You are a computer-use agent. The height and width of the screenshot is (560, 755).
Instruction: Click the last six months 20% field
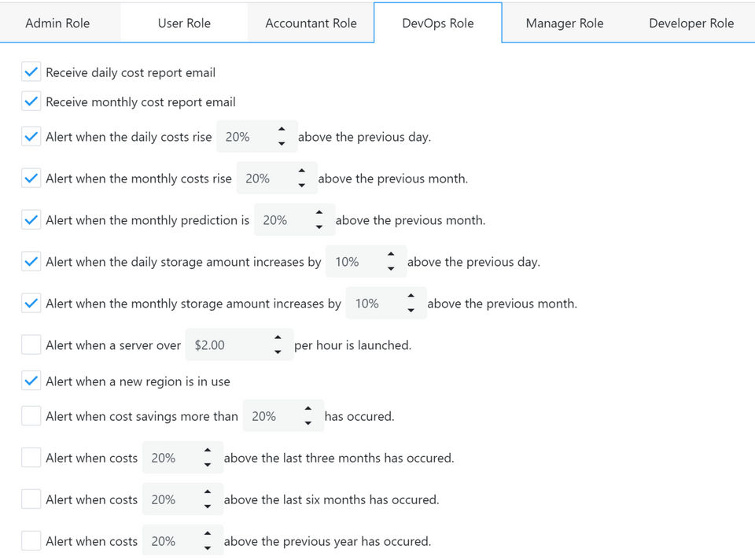pos(182,499)
